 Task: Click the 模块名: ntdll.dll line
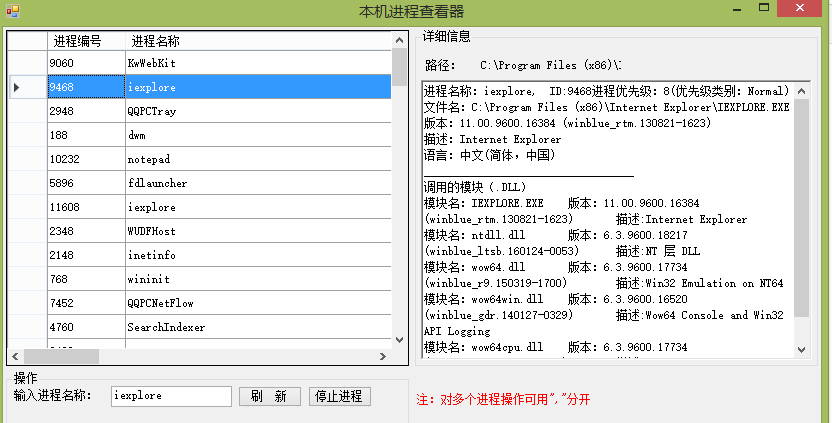556,235
